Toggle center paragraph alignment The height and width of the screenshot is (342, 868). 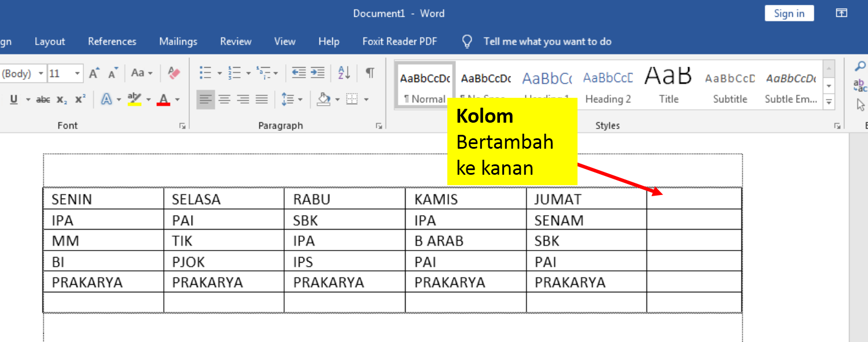(x=223, y=98)
